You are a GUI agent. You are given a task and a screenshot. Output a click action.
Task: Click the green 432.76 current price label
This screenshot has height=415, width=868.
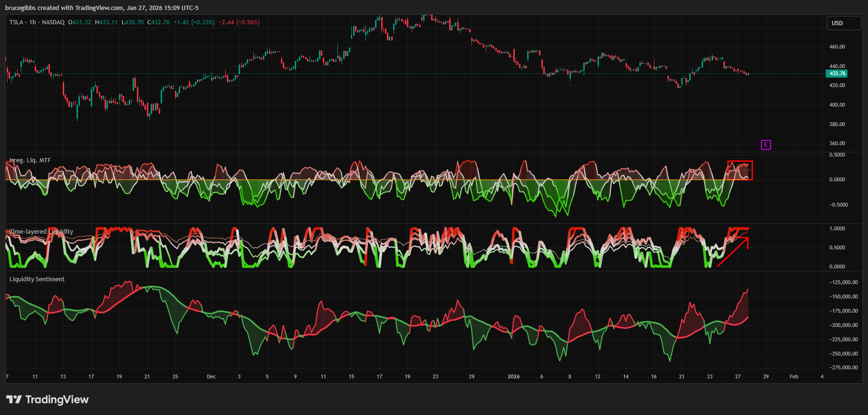pyautogui.click(x=837, y=73)
